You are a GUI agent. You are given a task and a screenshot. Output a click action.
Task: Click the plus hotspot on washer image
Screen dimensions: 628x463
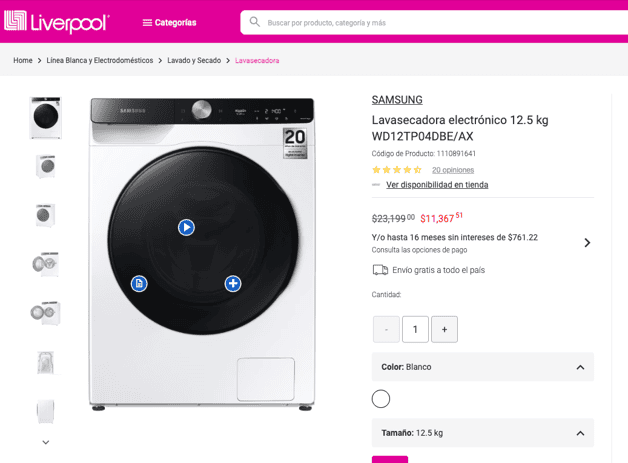tap(233, 283)
